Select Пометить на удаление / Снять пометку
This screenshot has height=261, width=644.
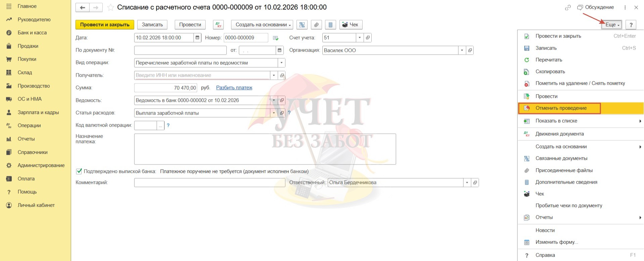coord(581,83)
